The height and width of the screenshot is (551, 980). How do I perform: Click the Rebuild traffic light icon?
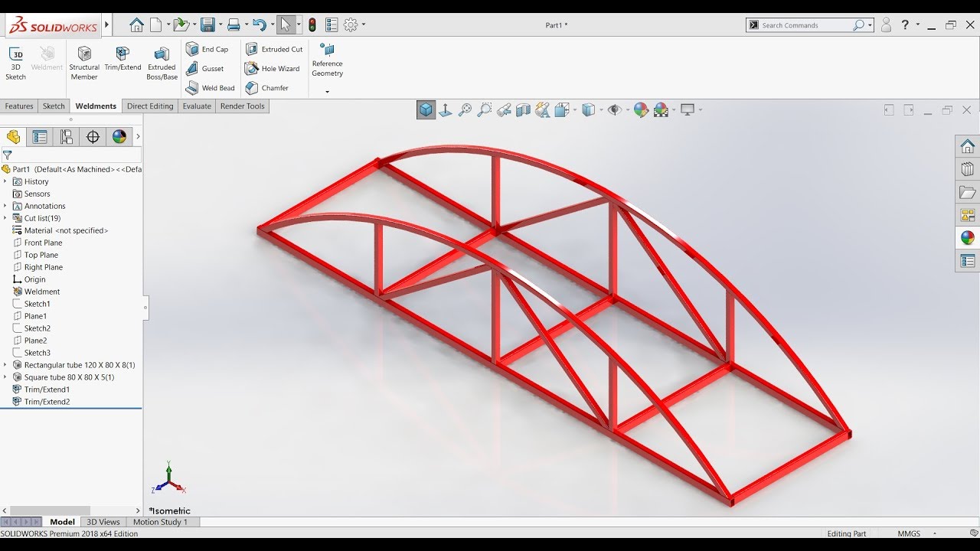coord(312,25)
